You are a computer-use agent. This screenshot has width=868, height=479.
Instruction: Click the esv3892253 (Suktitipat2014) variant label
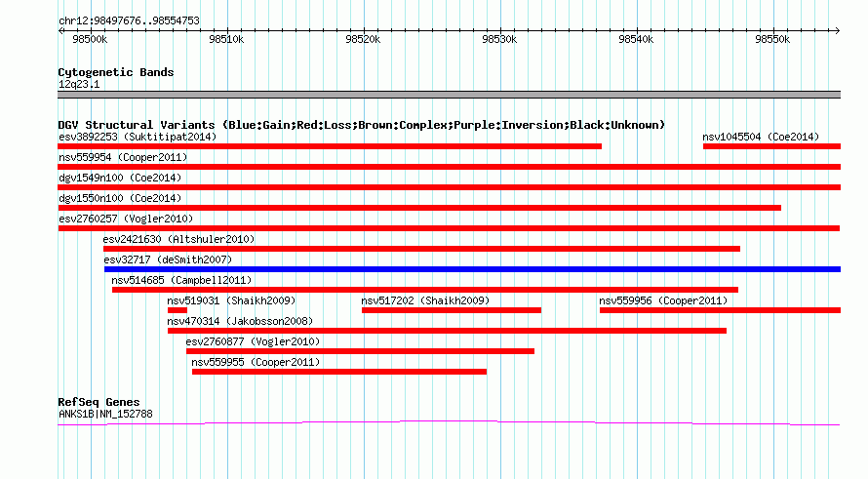click(x=138, y=137)
